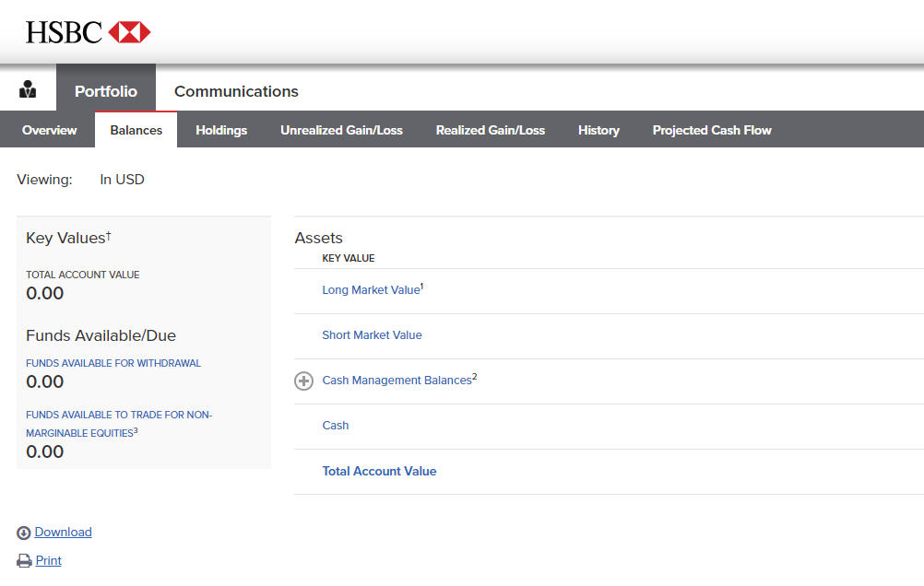924x586 pixels.
Task: Open the Long Market Value link
Action: (371, 290)
